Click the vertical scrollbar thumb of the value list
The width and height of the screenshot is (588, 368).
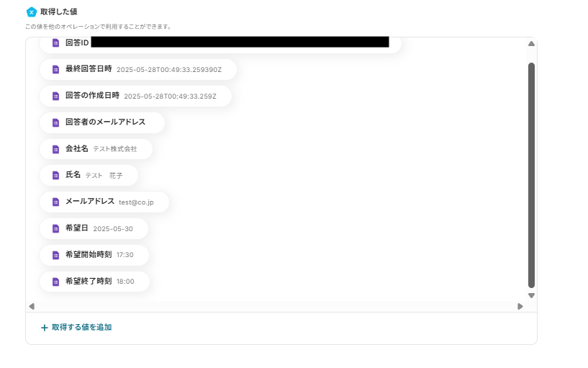click(x=531, y=175)
